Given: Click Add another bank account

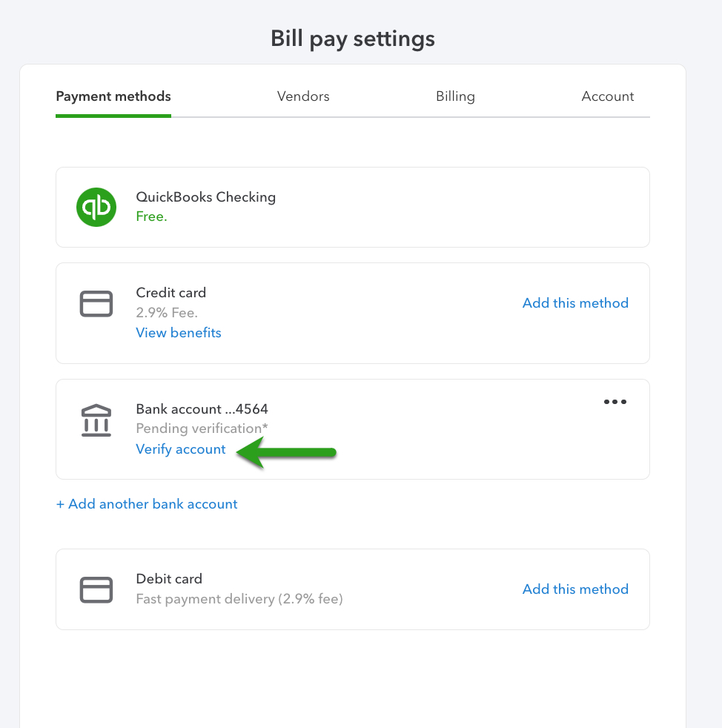Looking at the screenshot, I should (146, 503).
